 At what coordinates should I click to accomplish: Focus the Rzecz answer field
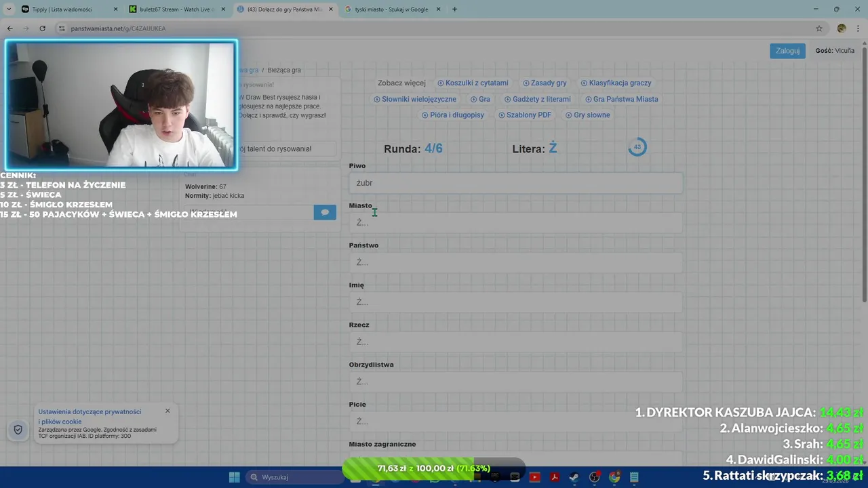coord(515,342)
